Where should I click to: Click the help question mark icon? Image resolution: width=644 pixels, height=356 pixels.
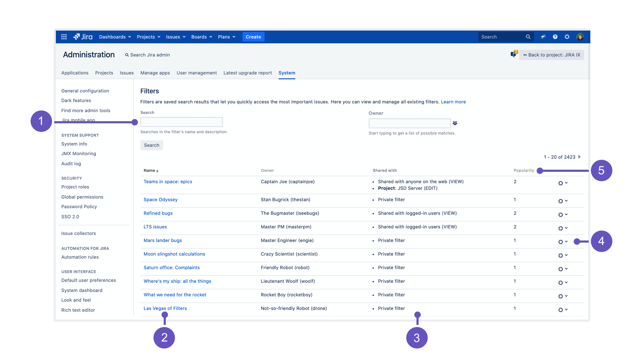[555, 36]
